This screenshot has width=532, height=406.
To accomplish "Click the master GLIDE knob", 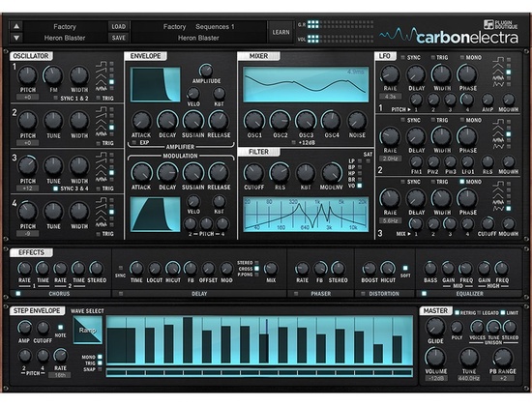I will pos(435,327).
